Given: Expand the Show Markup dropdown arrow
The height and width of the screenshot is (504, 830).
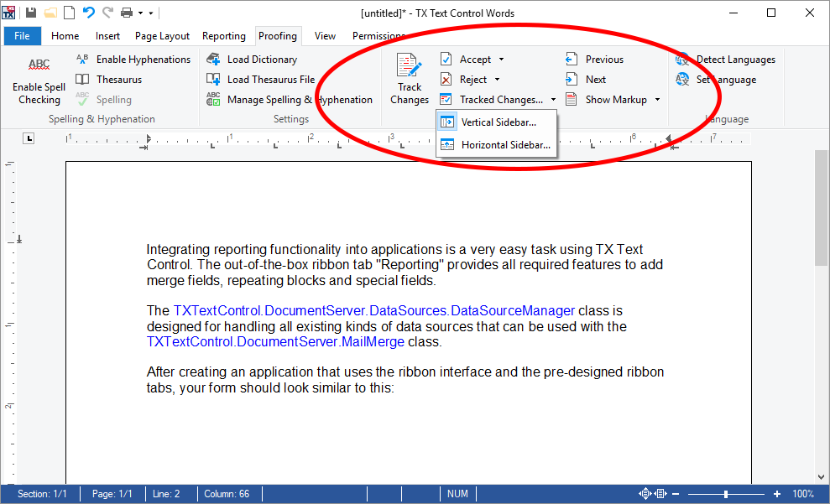Looking at the screenshot, I should point(657,100).
